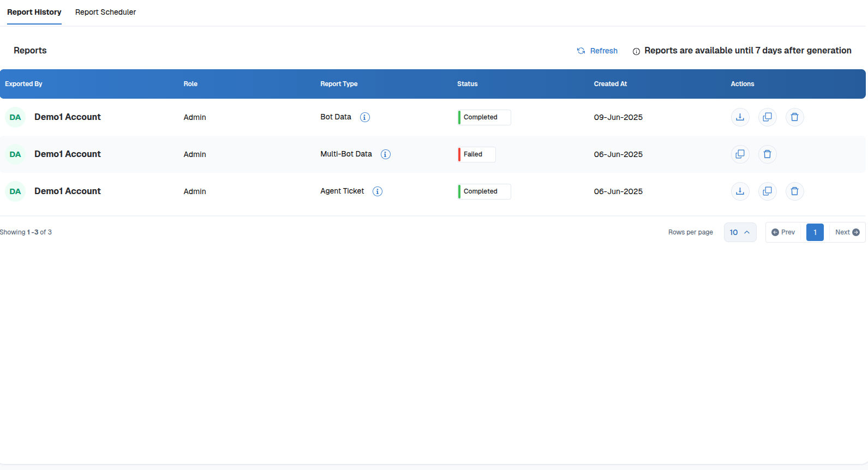Delete the Bot Data report
868x470 pixels.
click(794, 117)
